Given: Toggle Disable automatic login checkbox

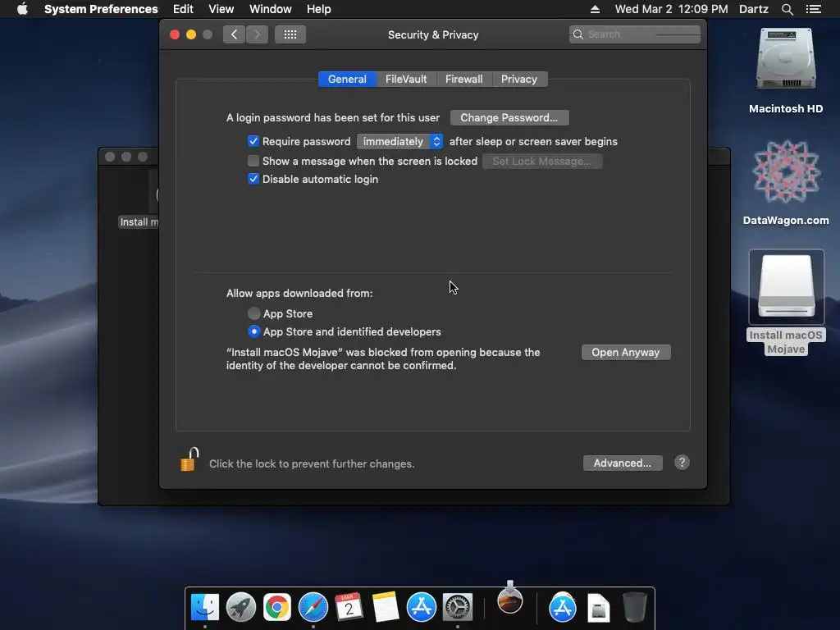Looking at the screenshot, I should point(253,179).
